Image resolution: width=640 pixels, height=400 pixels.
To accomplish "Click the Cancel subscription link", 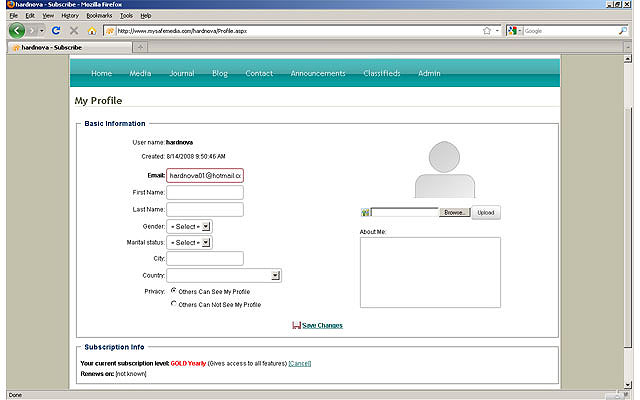I will 300,363.
